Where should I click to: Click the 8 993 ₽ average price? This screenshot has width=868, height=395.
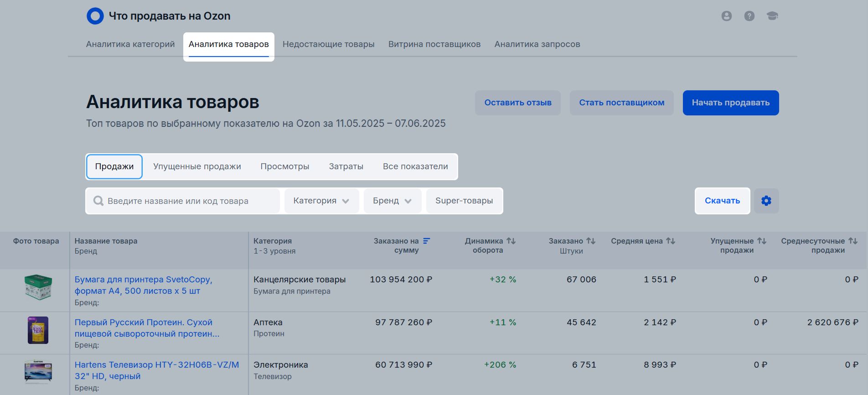click(660, 365)
